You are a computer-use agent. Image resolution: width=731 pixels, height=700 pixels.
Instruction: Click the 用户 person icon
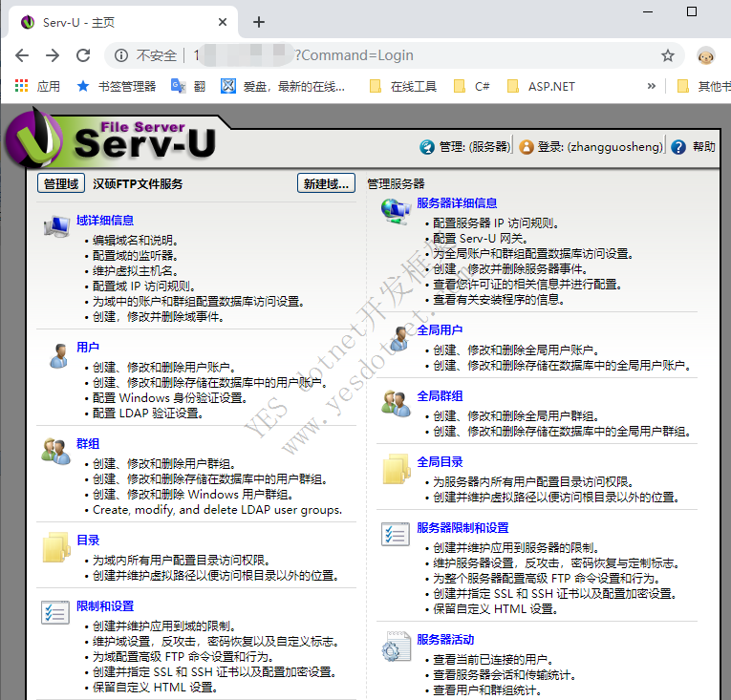[58, 356]
